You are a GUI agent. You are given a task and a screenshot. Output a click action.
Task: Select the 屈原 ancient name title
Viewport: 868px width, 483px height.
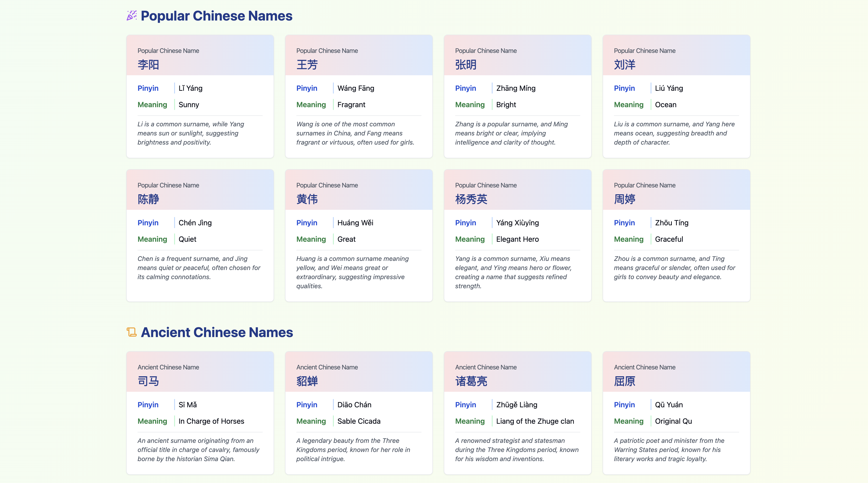(624, 381)
